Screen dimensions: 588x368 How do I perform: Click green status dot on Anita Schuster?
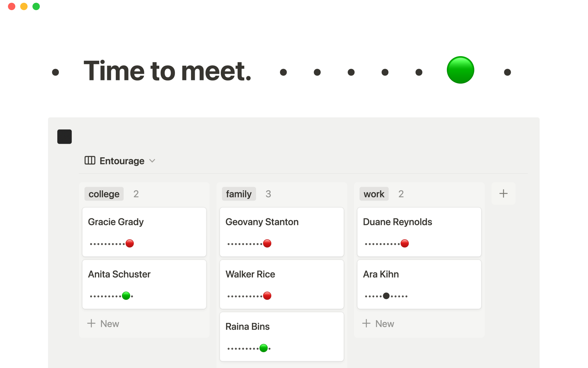[x=126, y=296]
